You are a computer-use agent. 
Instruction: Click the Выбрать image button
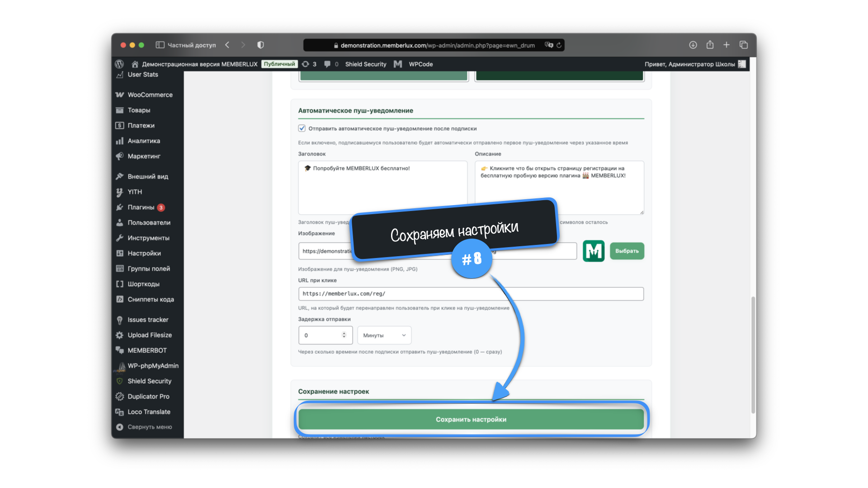[627, 251]
